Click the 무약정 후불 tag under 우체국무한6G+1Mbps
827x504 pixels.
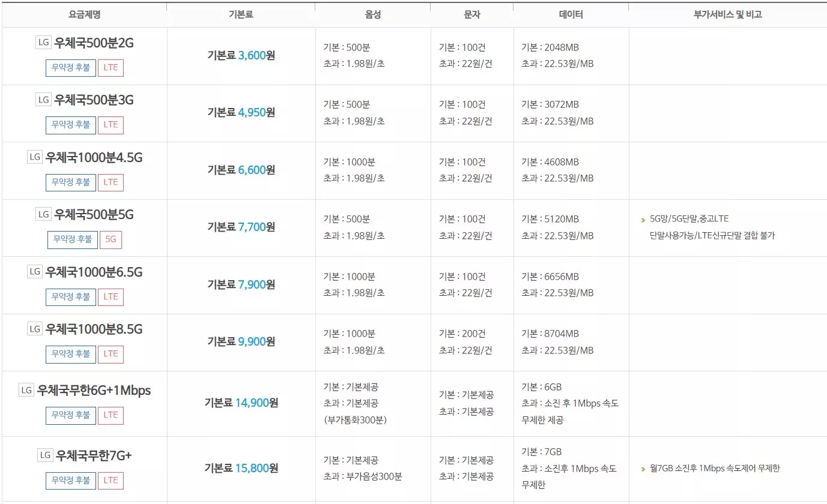click(x=71, y=415)
